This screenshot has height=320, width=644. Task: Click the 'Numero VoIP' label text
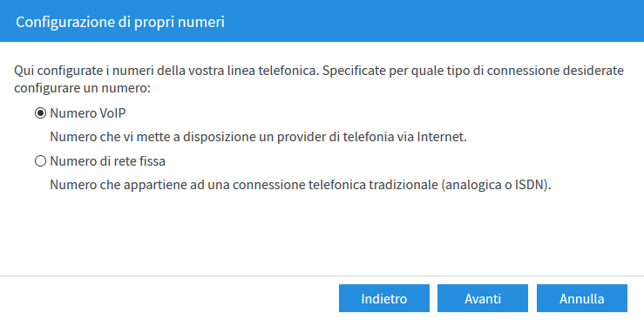click(88, 113)
